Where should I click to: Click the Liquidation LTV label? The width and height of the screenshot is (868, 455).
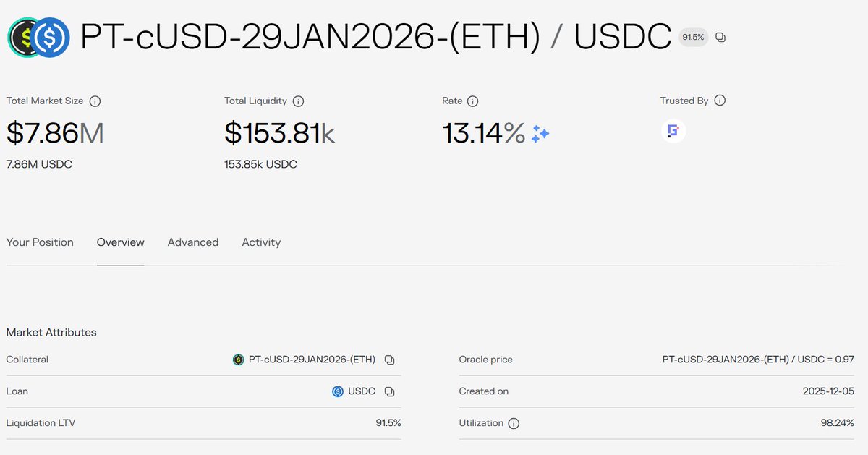41,423
